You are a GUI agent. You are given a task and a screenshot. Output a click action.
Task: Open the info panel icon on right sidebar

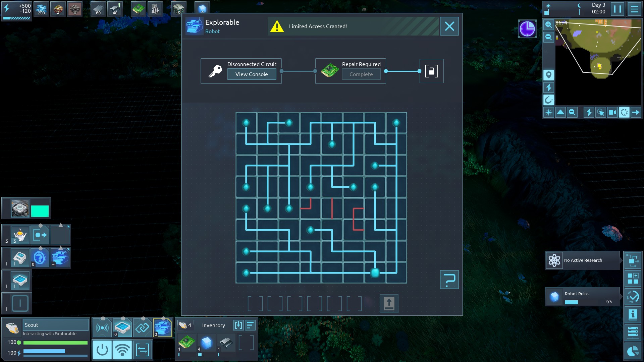coord(633,315)
